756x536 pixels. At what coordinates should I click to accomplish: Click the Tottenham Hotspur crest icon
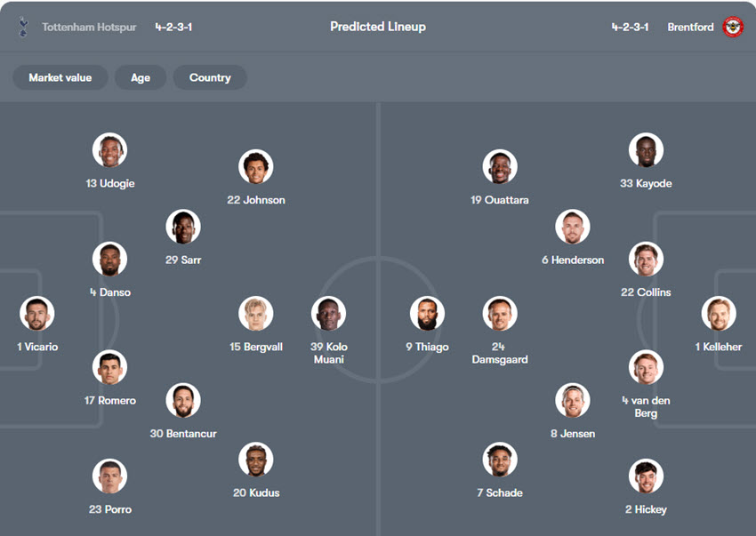(22, 27)
